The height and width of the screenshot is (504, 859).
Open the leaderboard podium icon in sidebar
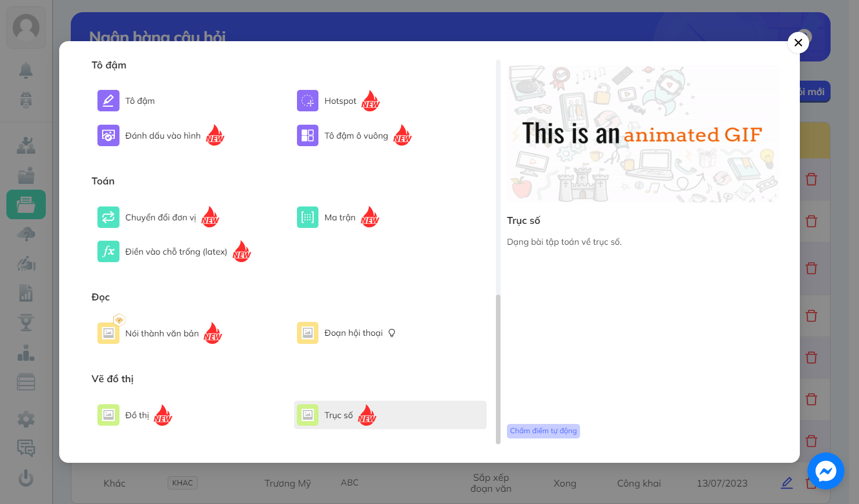coord(26,352)
